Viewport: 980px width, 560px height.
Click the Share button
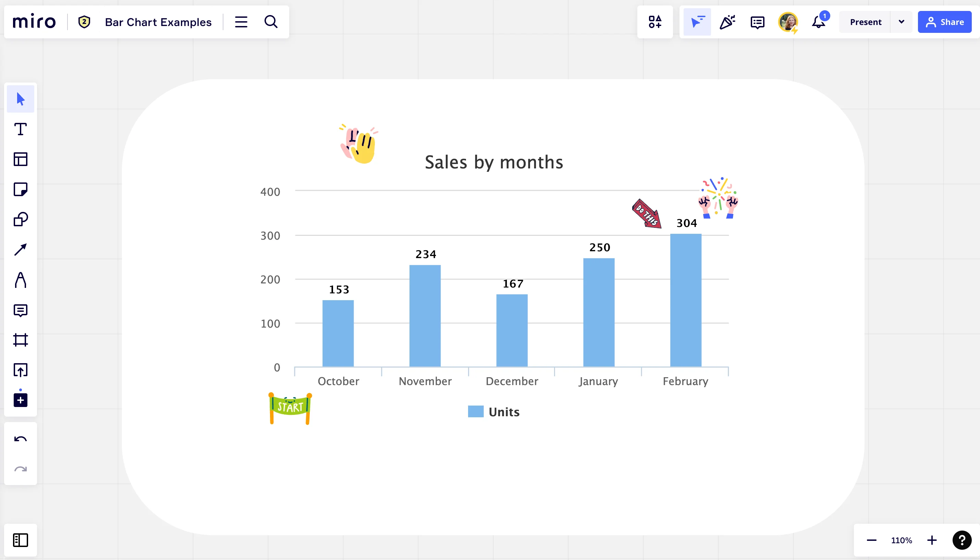[945, 22]
